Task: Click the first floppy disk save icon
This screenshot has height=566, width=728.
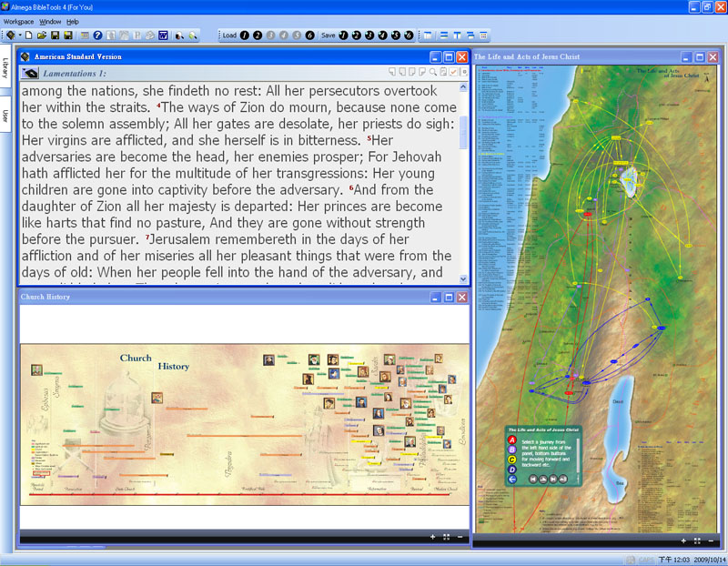Action: (x=55, y=35)
